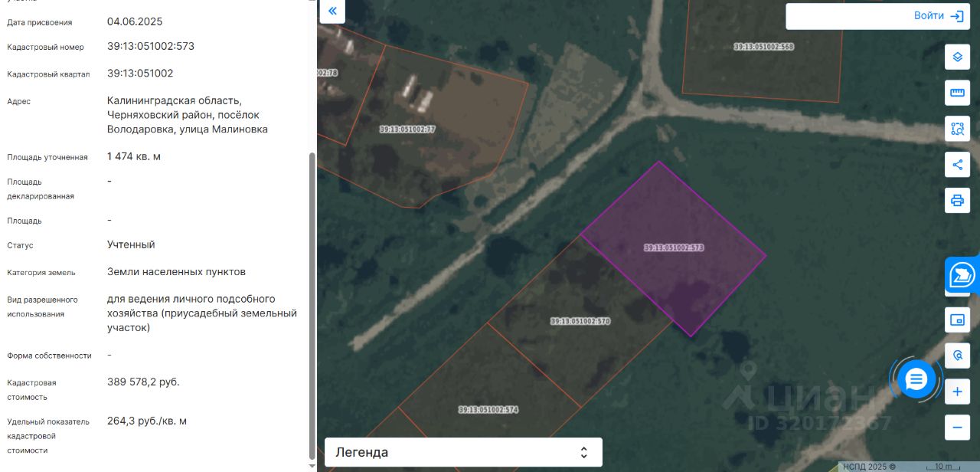This screenshot has width=980, height=472.
Task: Toggle the overview mini-map window
Action: 957,320
